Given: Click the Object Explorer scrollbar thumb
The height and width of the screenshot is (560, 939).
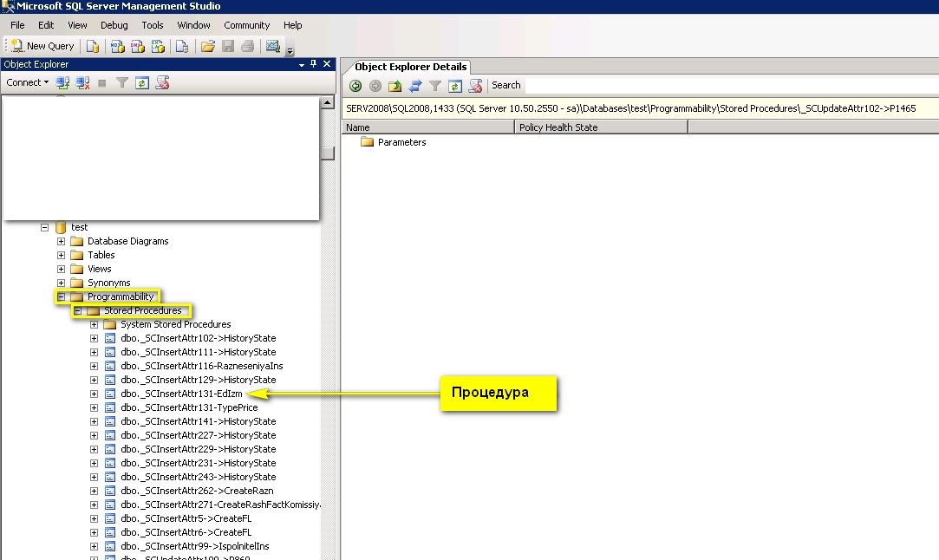Looking at the screenshot, I should [x=328, y=153].
